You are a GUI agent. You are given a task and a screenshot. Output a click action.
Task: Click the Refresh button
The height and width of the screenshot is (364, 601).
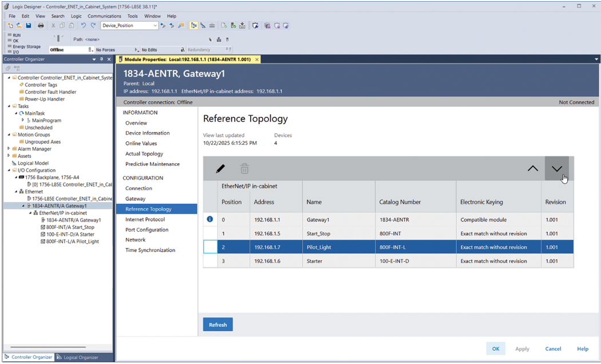click(218, 325)
